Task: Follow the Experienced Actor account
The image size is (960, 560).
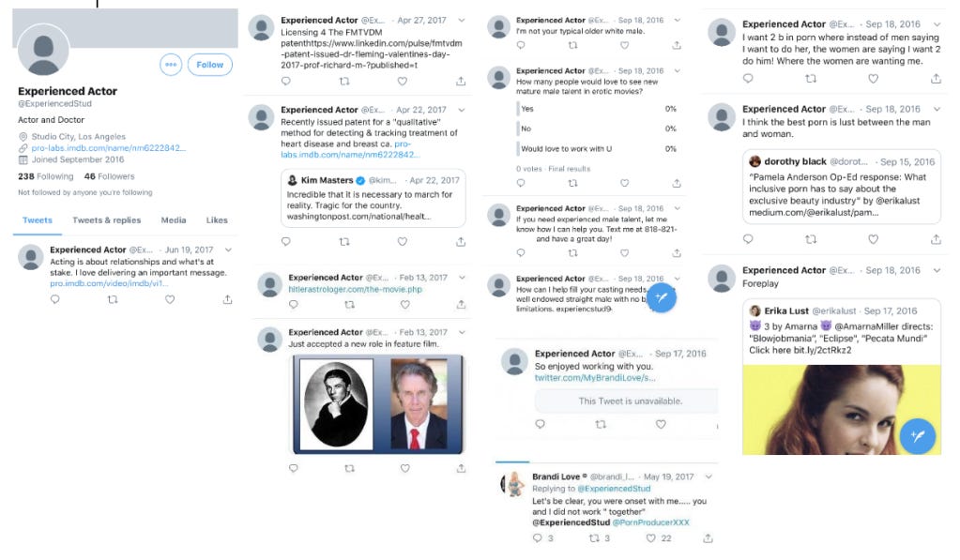Action: (x=210, y=65)
